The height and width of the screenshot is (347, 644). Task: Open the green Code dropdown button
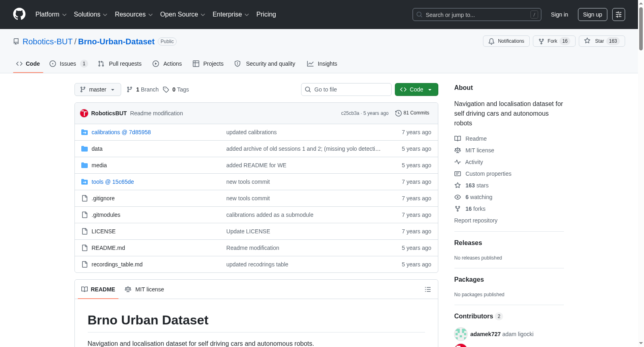pos(417,89)
